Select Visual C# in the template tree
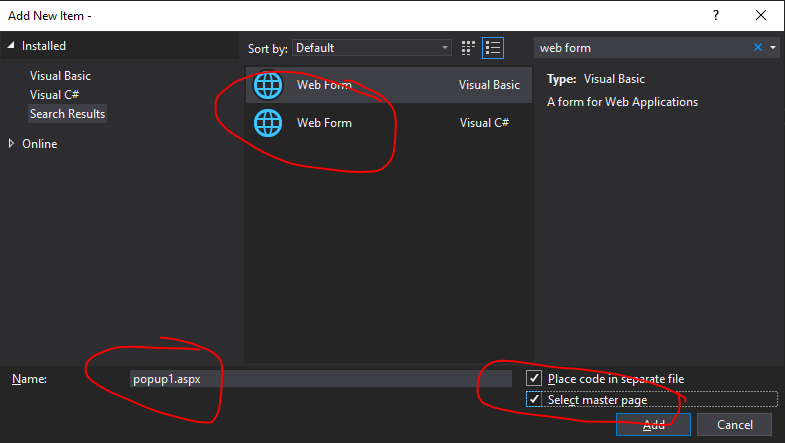 pyautogui.click(x=54, y=95)
